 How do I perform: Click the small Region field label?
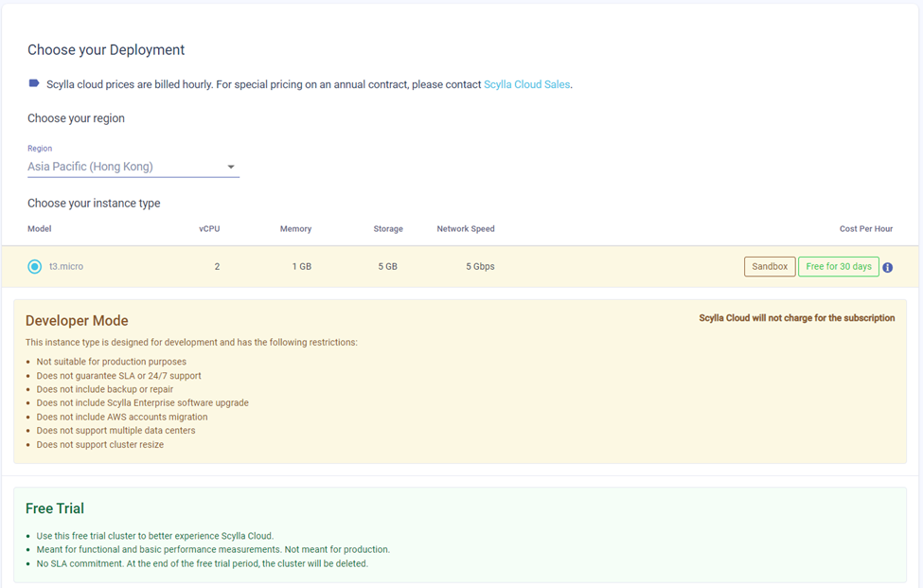click(x=40, y=149)
